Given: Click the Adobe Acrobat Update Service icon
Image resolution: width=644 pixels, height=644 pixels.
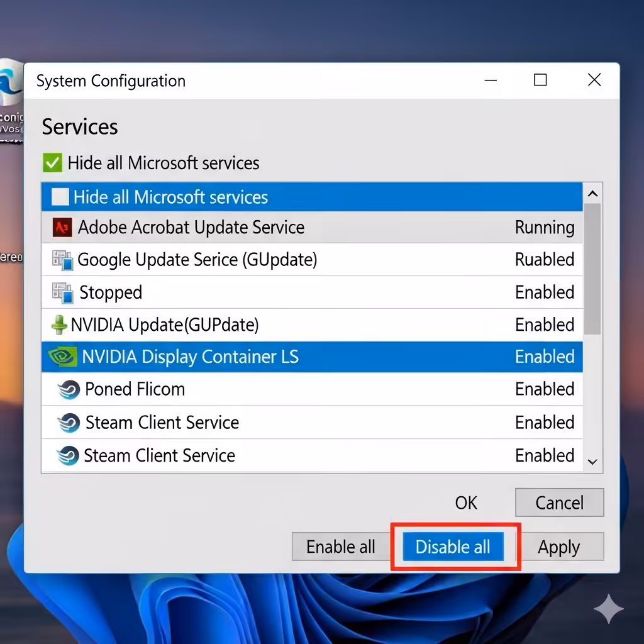Looking at the screenshot, I should (x=62, y=228).
